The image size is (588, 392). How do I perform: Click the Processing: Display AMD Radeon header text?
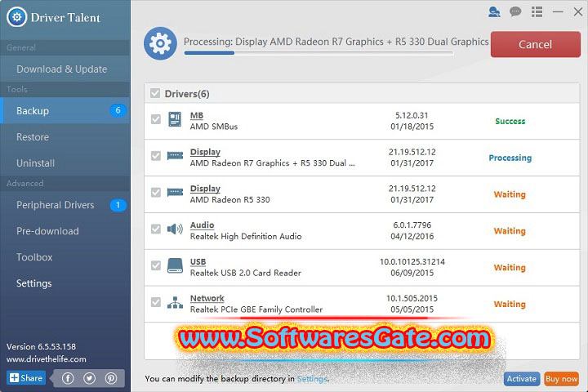(336, 42)
